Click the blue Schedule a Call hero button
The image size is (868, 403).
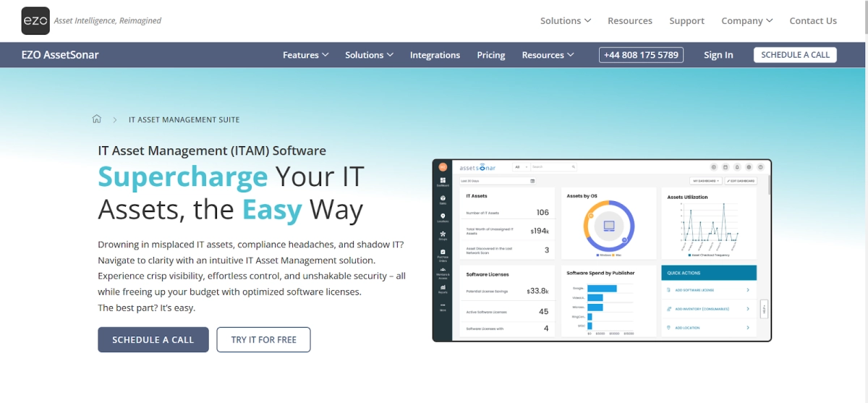[153, 340]
